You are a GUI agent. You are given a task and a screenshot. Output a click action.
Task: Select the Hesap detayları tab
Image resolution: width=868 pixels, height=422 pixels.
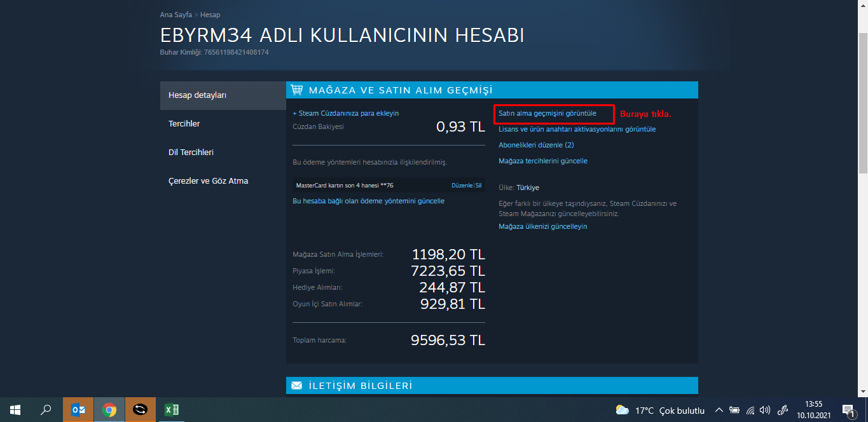[223, 95]
